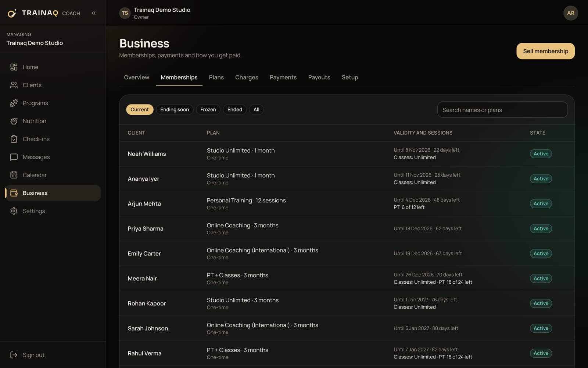This screenshot has height=368, width=588.
Task: Select Priya Sharma client name
Action: 146,229
